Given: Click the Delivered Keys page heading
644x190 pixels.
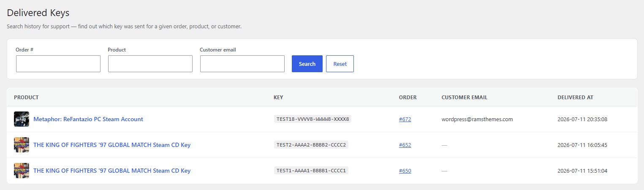Looking at the screenshot, I should [38, 13].
